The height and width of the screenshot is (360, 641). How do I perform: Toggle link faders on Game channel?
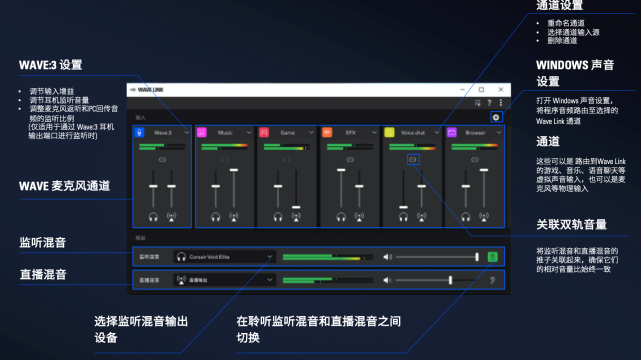click(x=287, y=160)
